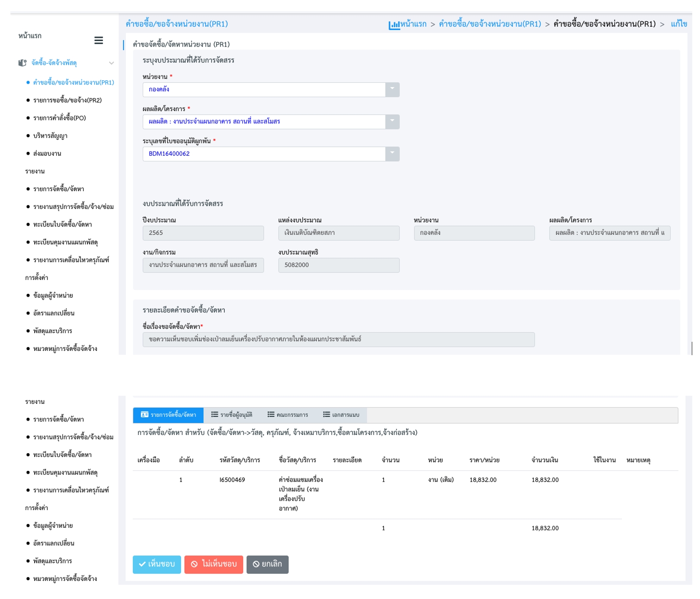Click the ban icon on ยกเลิก button
This screenshot has height=599, width=700.
pos(256,564)
